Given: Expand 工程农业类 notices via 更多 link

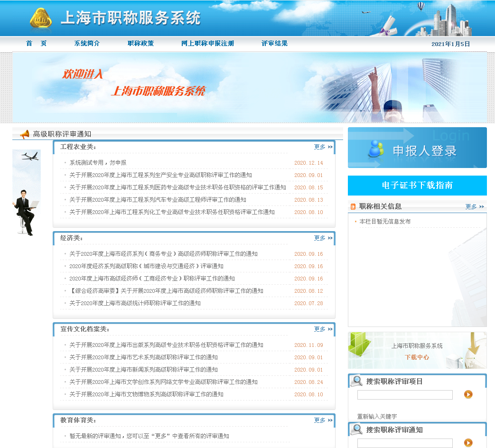Looking at the screenshot, I should coord(319,147).
